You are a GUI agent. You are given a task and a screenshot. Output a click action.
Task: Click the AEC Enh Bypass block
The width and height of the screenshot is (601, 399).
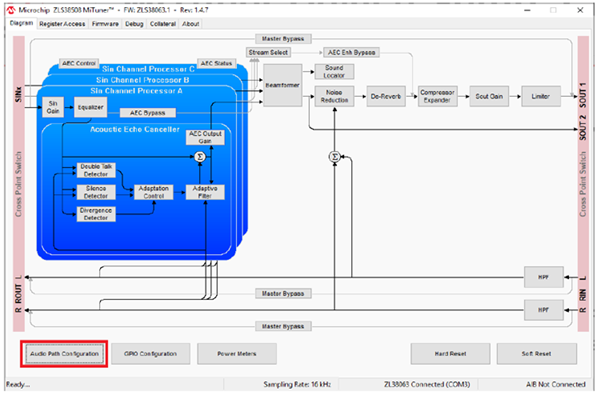(x=351, y=52)
